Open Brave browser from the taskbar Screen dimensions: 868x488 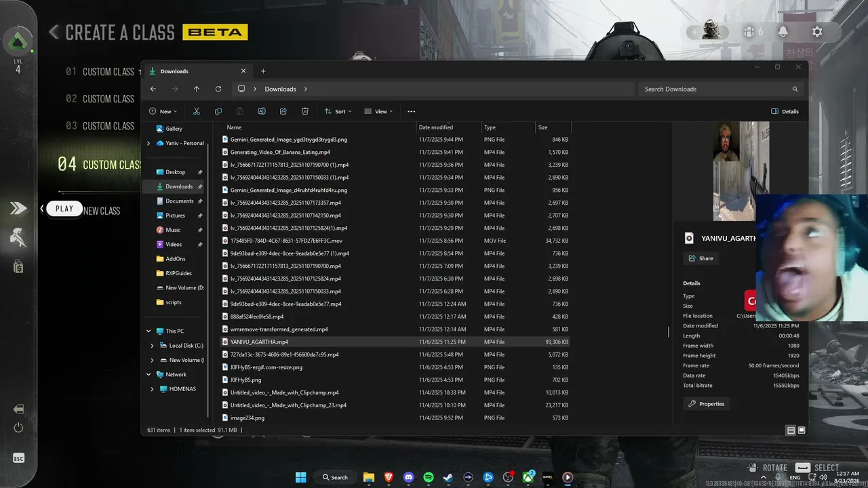tap(389, 477)
